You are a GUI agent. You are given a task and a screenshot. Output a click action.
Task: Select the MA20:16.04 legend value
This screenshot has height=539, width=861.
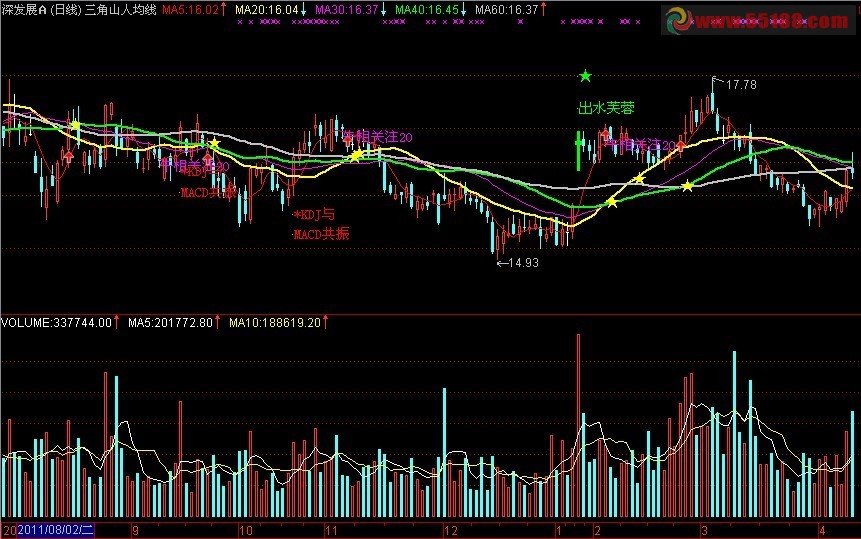pyautogui.click(x=266, y=9)
